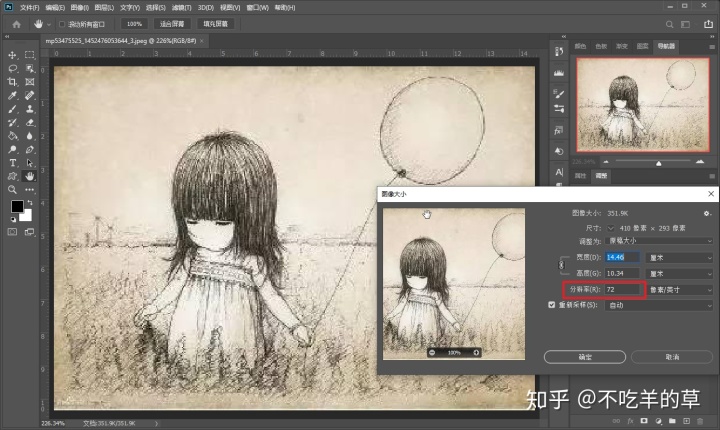The height and width of the screenshot is (430, 720).
Task: Open Hand tool preset picker dropdown
Action: tap(49, 24)
